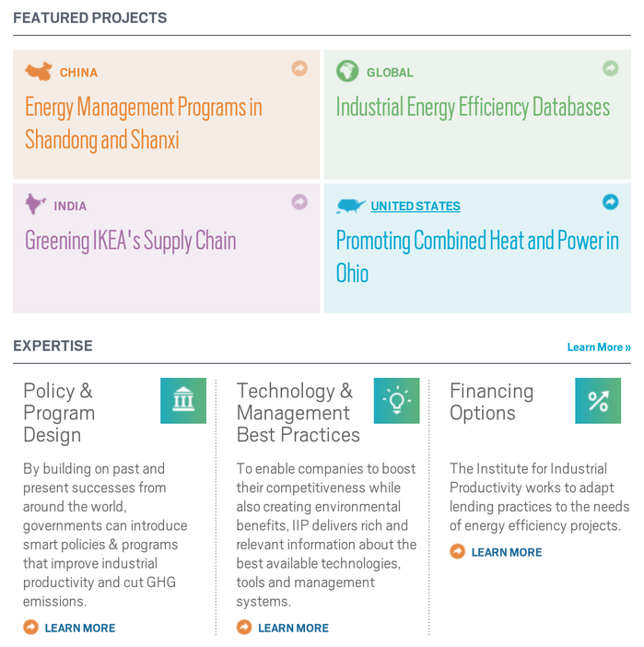Click LEARN MORE under Technology & Management
The image size is (644, 647).
pos(293,628)
